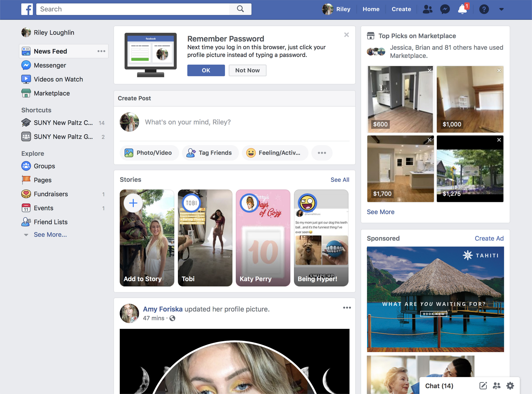
Task: Click Top Picks on Marketplace heading
Action: pos(417,36)
